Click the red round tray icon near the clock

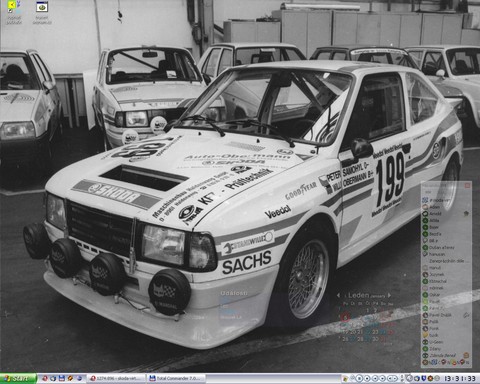tap(430, 378)
